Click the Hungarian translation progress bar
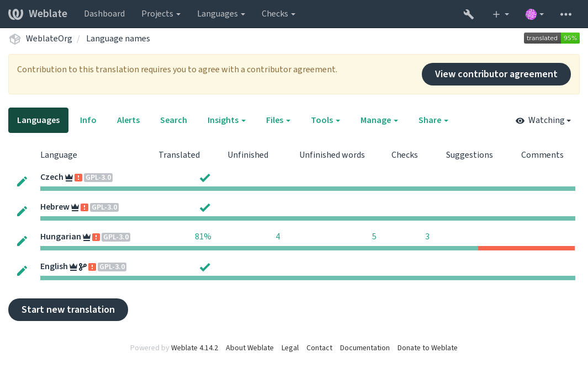Screen dimensions: 588x369 point(308,248)
